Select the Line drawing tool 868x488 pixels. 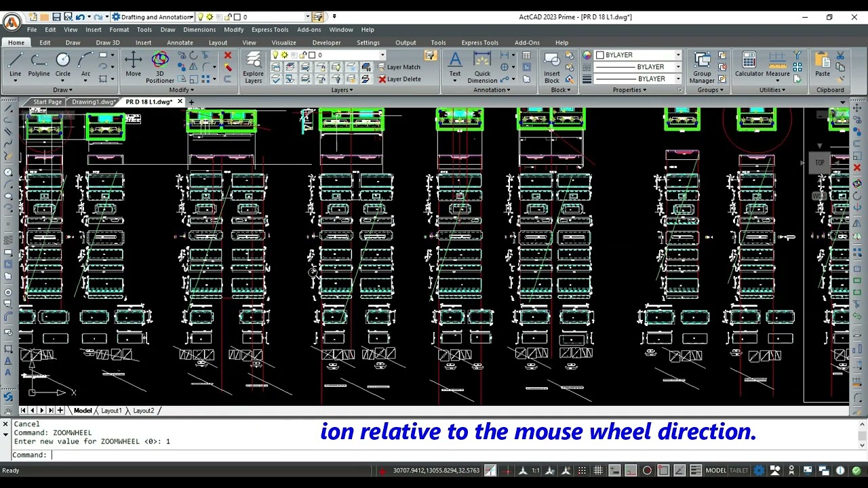click(x=15, y=65)
